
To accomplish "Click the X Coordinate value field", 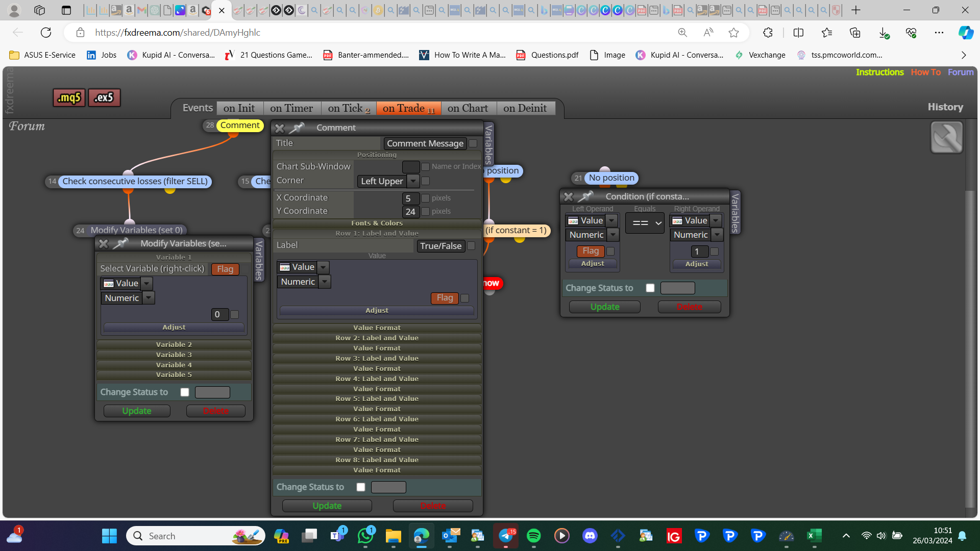I will 411,198.
